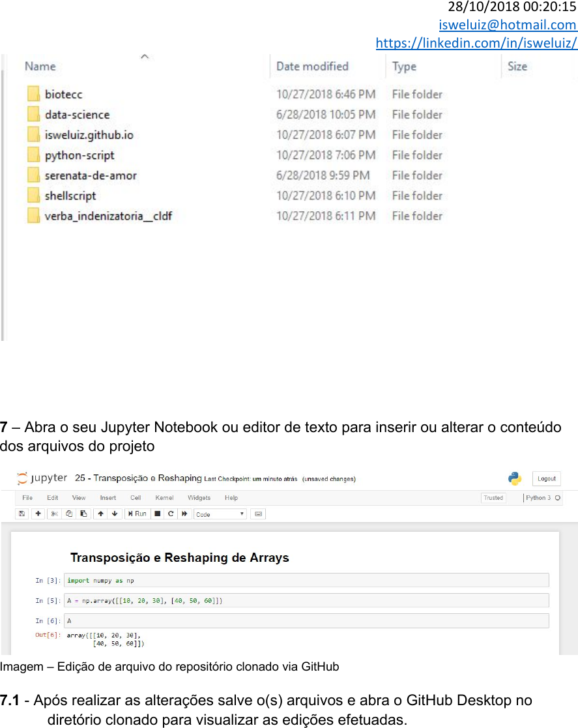Open the View menu in Jupyter
This screenshot has height=728, width=578.
(79, 498)
